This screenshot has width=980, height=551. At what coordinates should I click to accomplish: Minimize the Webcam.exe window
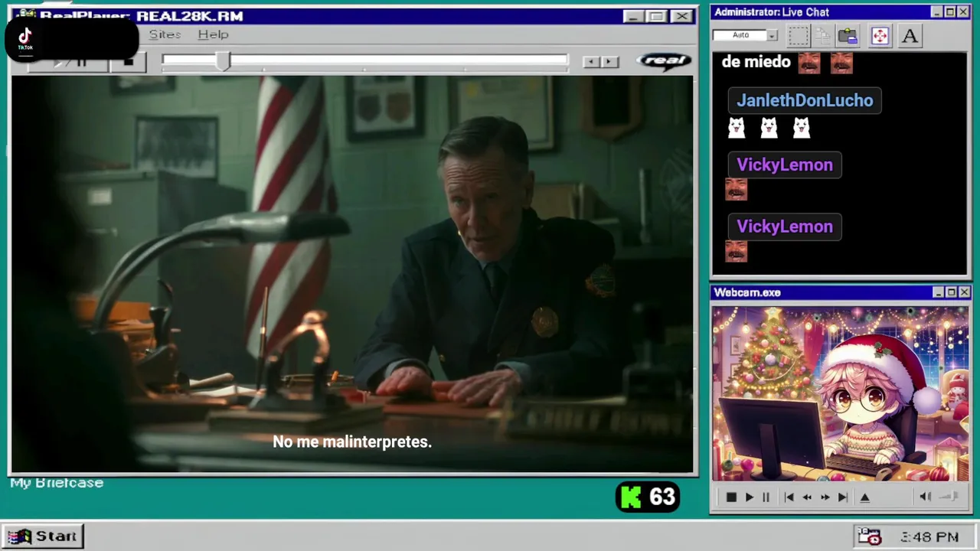(x=938, y=292)
